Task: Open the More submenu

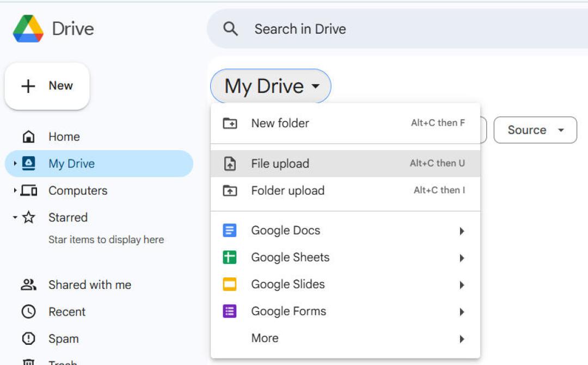Action: [x=345, y=338]
